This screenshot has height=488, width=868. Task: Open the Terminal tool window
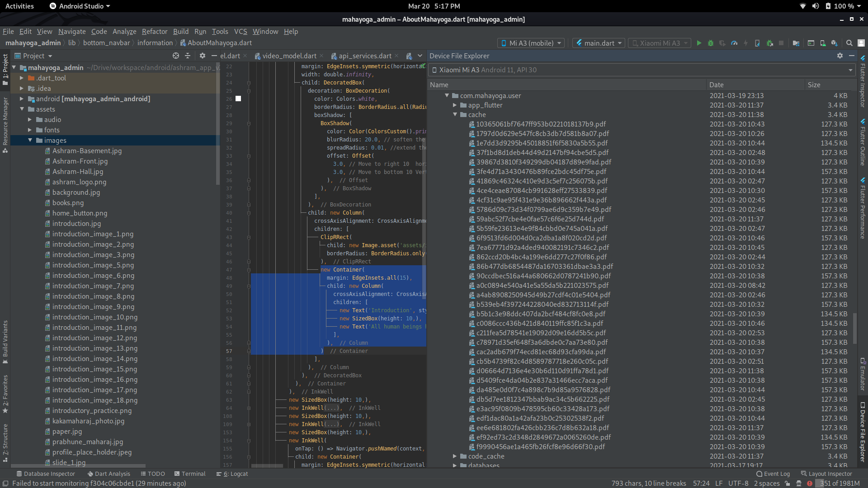point(190,474)
